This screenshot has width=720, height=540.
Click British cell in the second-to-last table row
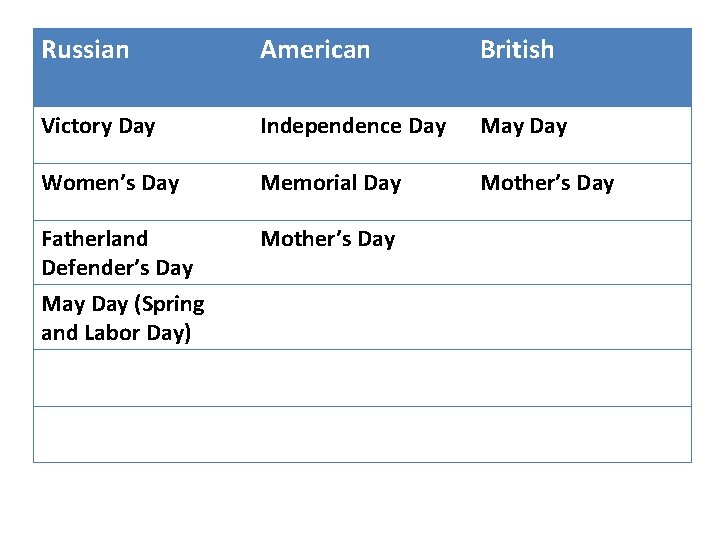coord(580,378)
